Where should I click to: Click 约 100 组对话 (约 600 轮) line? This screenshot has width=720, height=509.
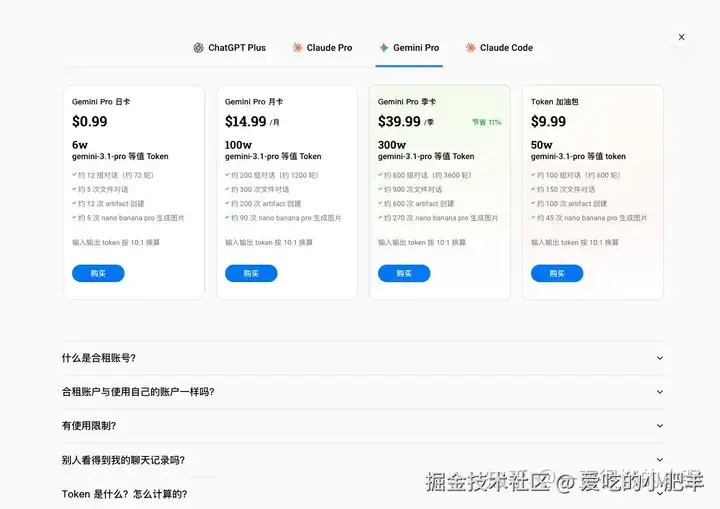(x=576, y=175)
